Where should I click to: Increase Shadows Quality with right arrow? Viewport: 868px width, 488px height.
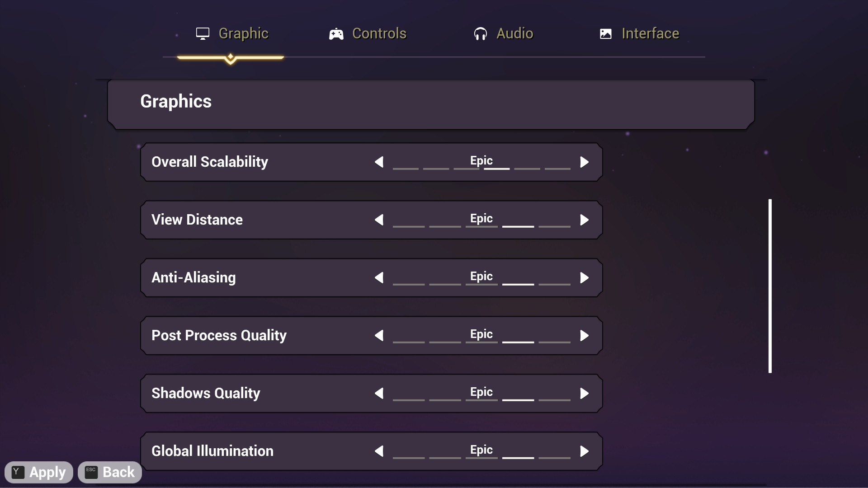coord(585,393)
